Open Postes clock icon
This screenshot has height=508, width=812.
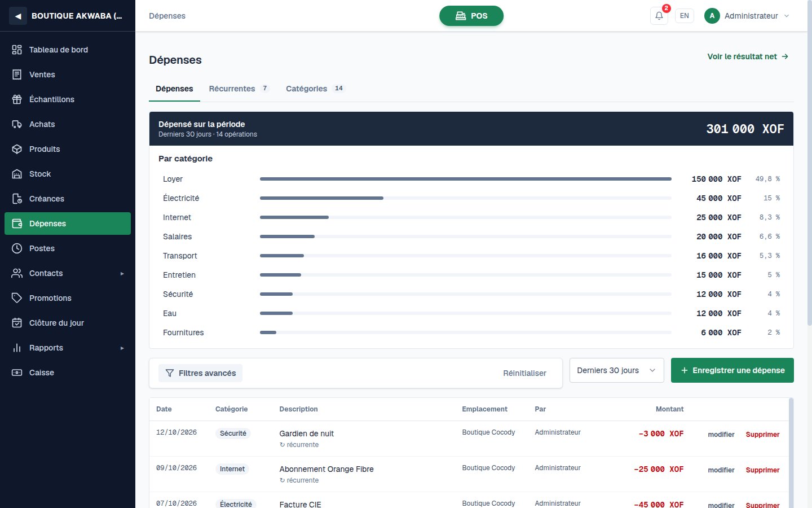[17, 248]
